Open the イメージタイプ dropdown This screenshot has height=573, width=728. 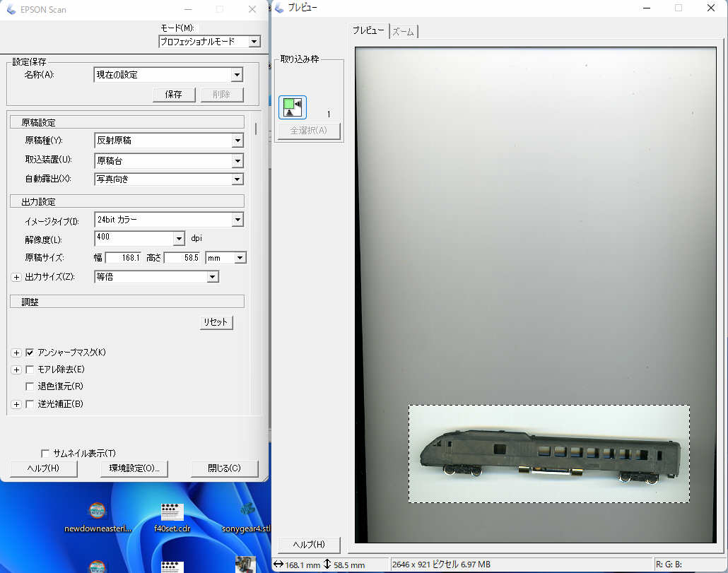click(x=237, y=220)
